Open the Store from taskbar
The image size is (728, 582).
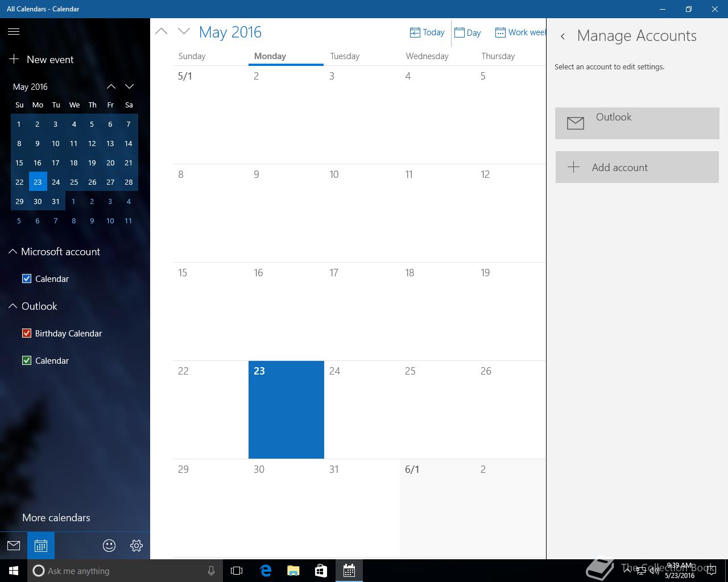coord(321,571)
